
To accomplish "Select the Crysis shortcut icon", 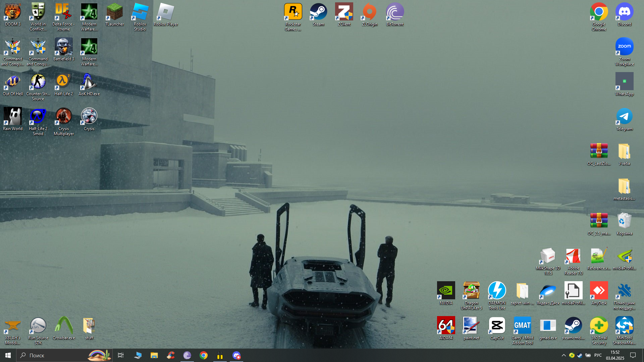I will coord(89,120).
